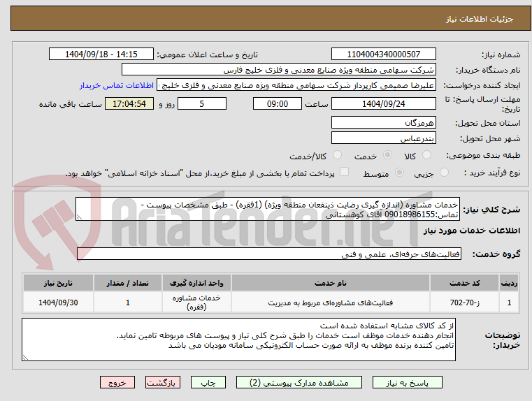Image resolution: width=532 pixels, height=401 pixels.
Task: Click the cell فعالیت‌های مشاوره‌ای مربوط به مدیریت
Action: pyautogui.click(x=331, y=302)
